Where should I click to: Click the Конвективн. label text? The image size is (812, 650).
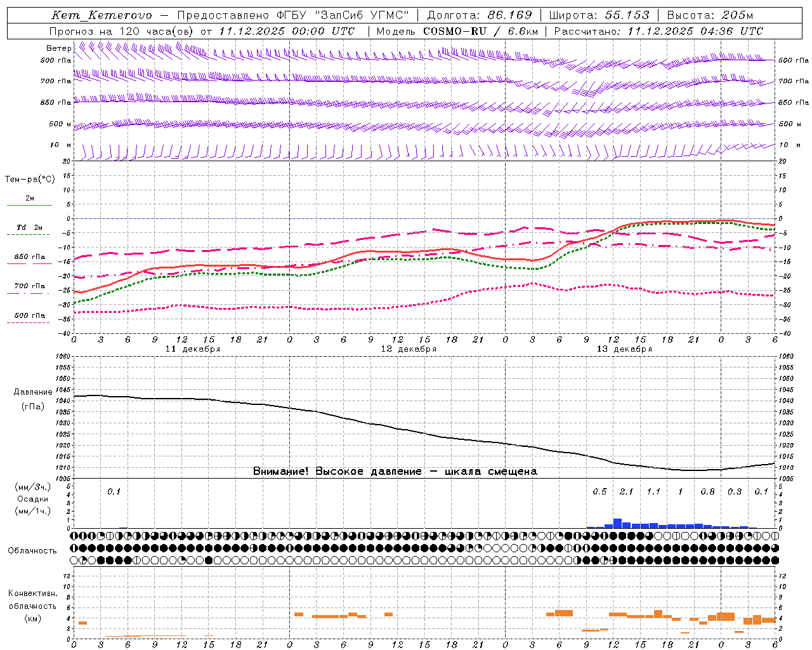click(32, 594)
